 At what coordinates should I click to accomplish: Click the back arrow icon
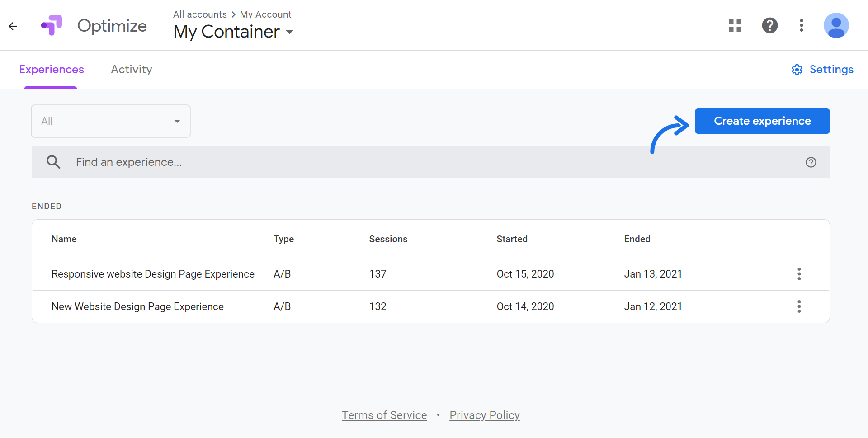[x=13, y=26]
